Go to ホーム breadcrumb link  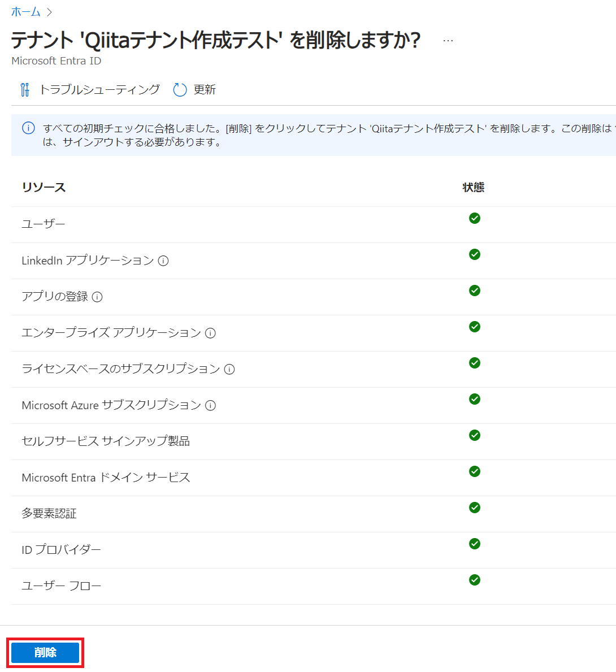tap(26, 11)
